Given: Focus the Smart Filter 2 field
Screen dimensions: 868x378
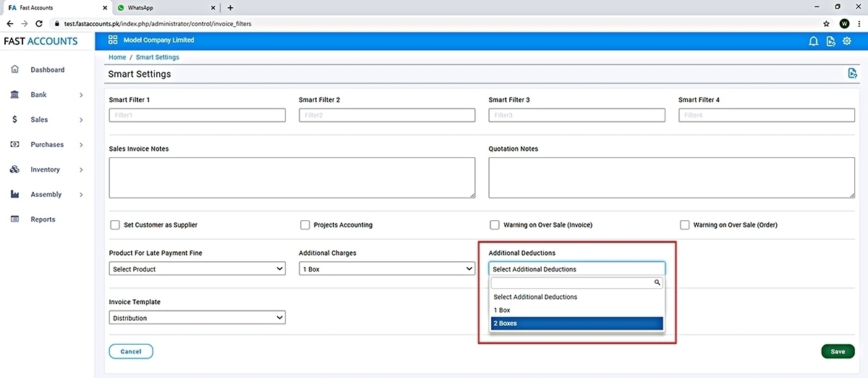Looking at the screenshot, I should tap(387, 115).
